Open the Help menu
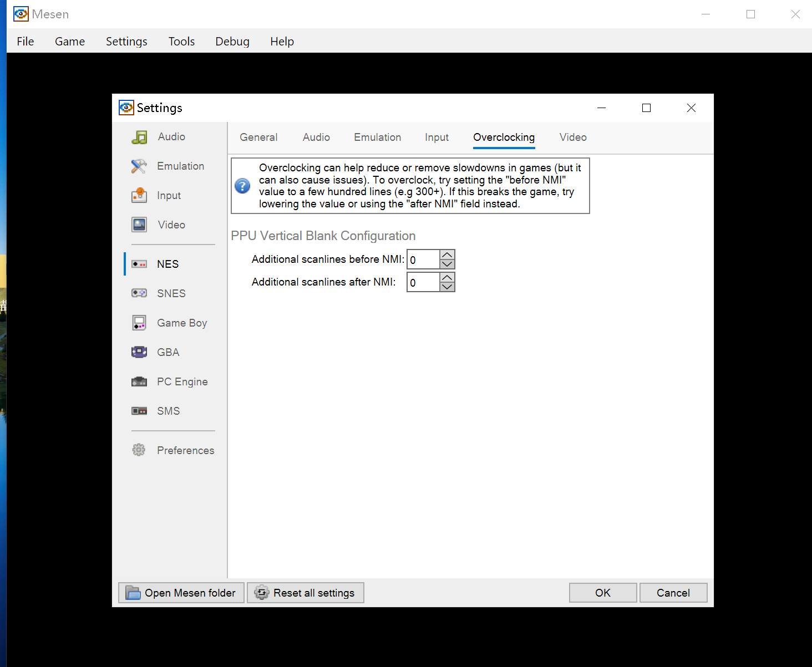812x667 pixels. (282, 42)
